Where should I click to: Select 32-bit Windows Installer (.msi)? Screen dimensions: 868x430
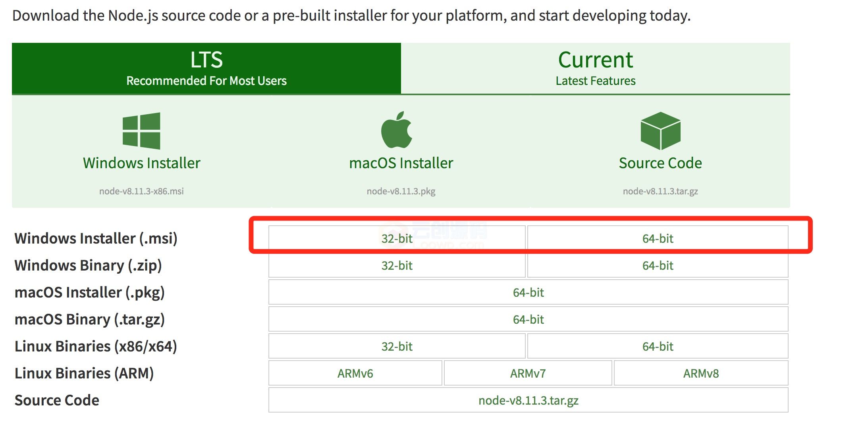397,238
